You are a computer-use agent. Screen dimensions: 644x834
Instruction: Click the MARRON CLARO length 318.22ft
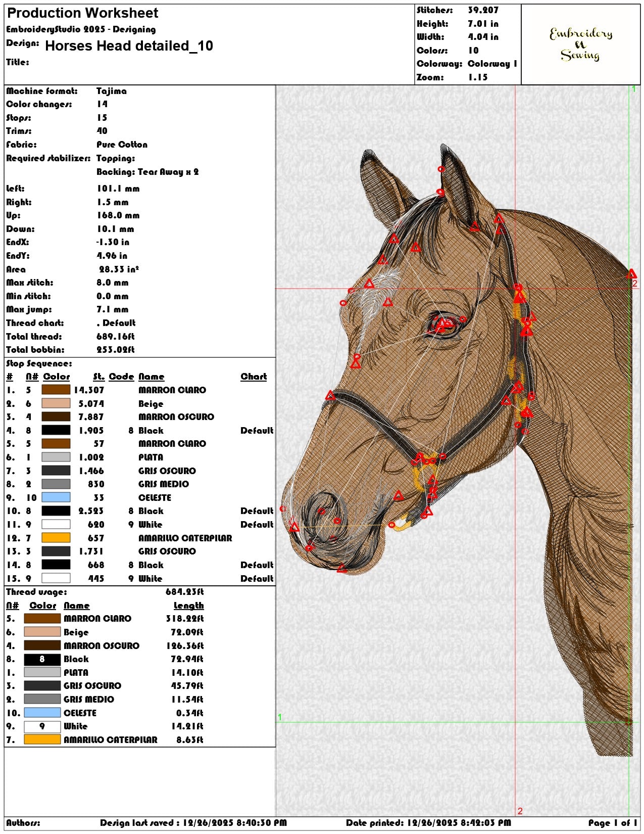click(x=185, y=619)
